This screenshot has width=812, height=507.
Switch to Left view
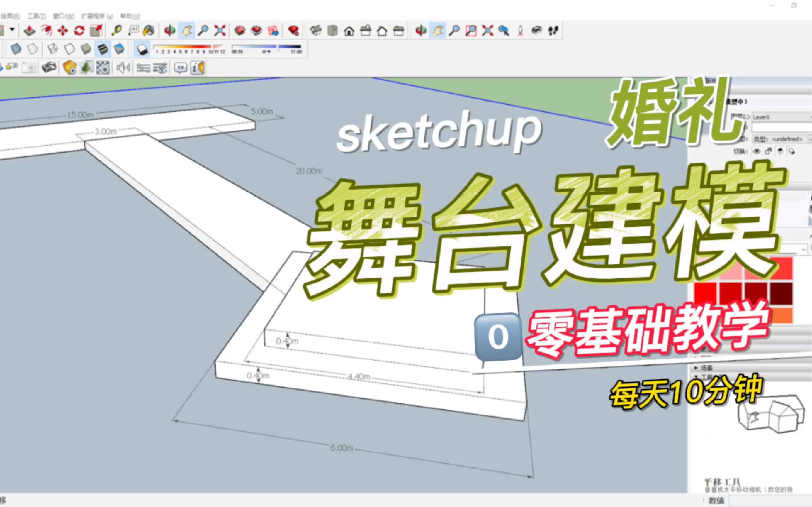pos(398,31)
